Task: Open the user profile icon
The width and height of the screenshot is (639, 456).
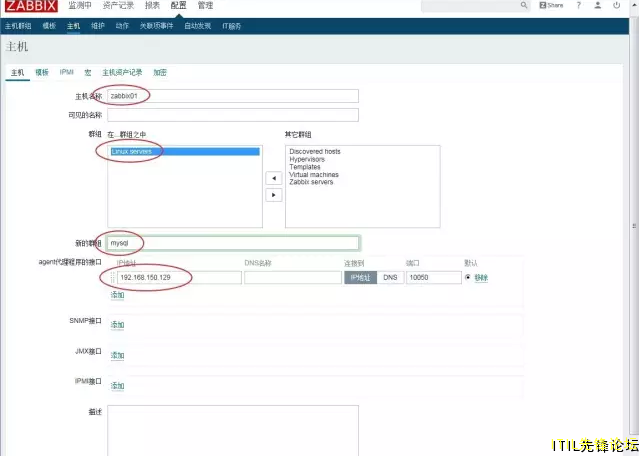Action: click(x=597, y=5)
